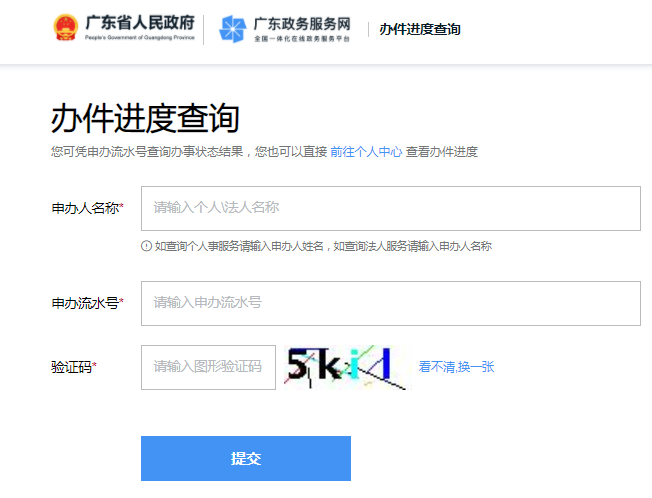Click the blue pinwheel 广东政务服务网 logo icon
The height and width of the screenshot is (498, 652).
pos(233,30)
